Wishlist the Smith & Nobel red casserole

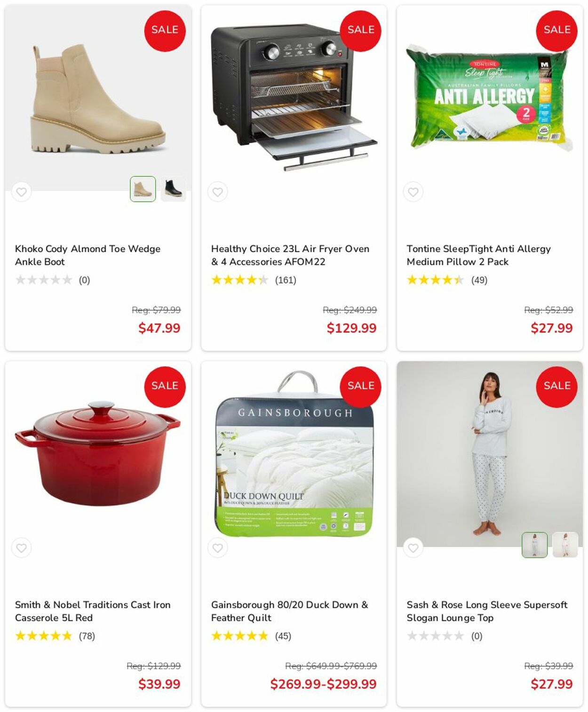[22, 548]
